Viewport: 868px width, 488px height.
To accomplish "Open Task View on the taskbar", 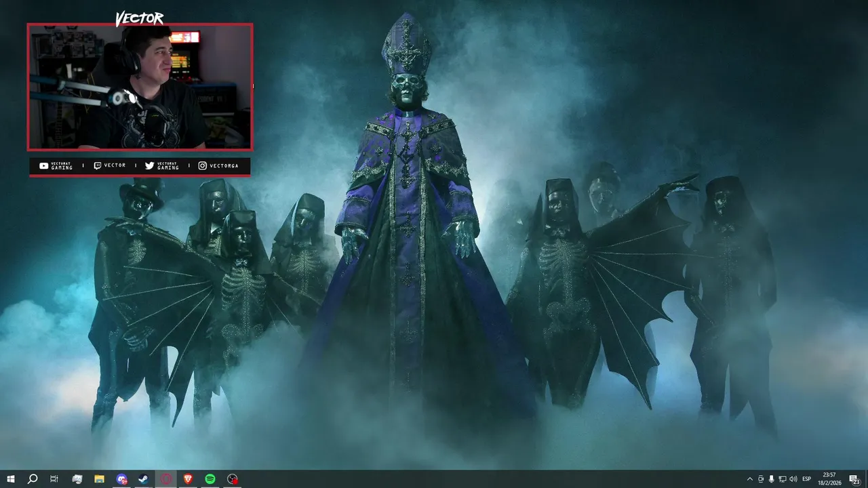I will pos(54,479).
